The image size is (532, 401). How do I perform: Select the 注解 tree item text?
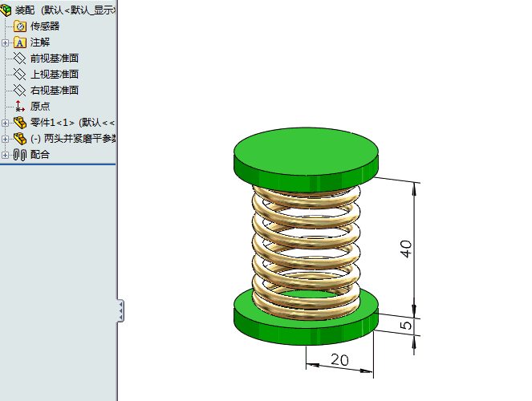click(40, 43)
